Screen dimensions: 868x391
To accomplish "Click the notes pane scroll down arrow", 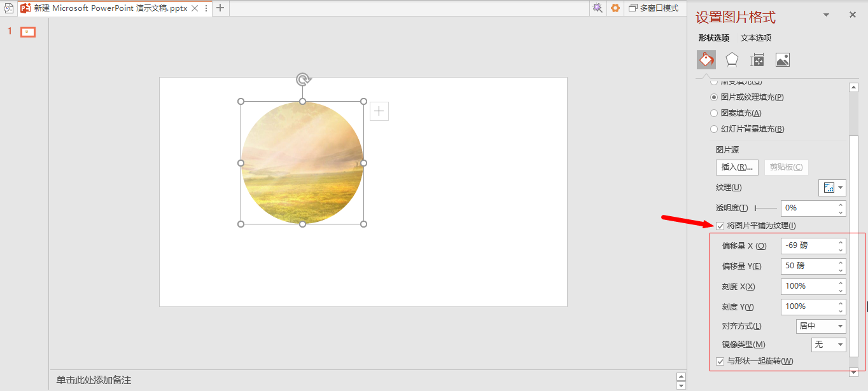I will pyautogui.click(x=681, y=385).
